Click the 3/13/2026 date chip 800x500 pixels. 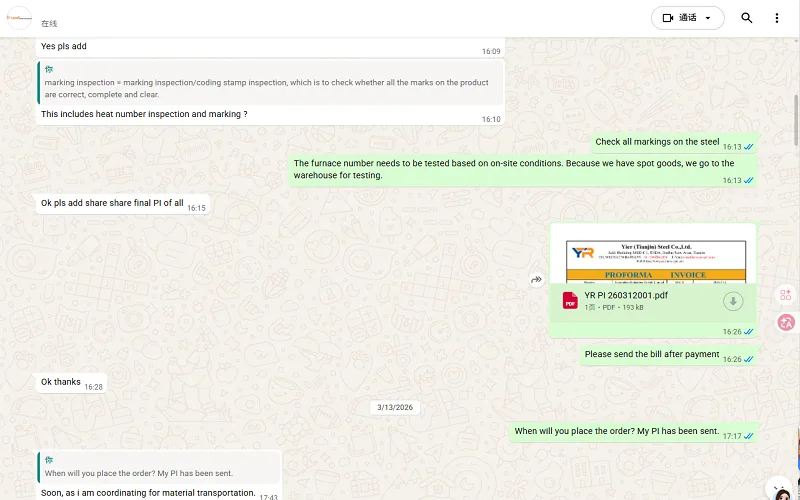[x=395, y=407]
